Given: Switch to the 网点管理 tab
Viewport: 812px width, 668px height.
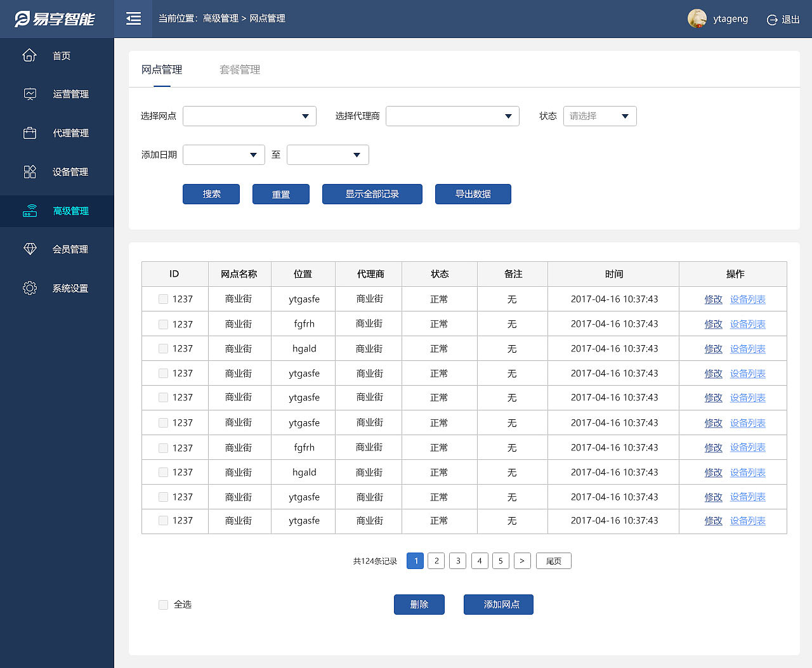Looking at the screenshot, I should [162, 70].
